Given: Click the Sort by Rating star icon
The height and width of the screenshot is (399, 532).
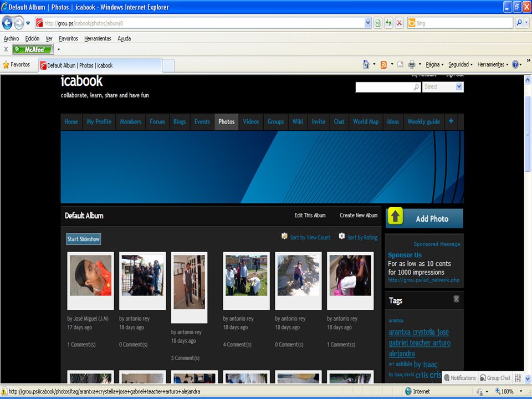Looking at the screenshot, I should pos(342,236).
